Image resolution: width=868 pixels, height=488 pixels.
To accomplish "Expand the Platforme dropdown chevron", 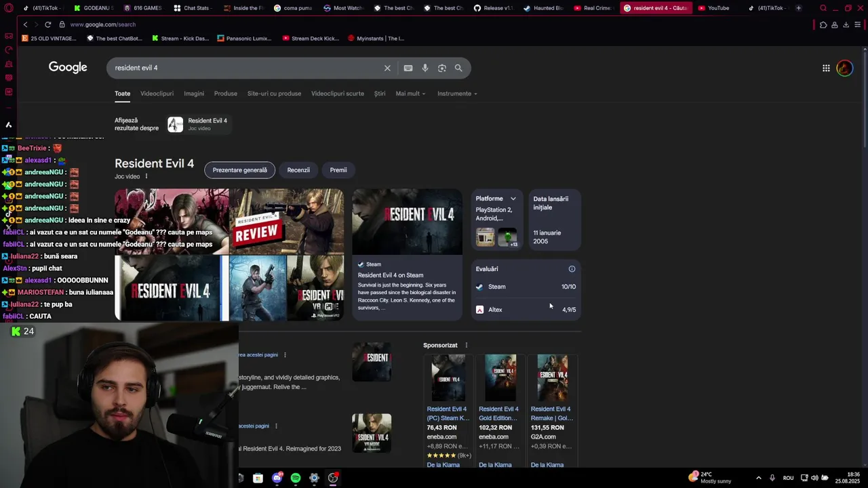I will pos(513,199).
